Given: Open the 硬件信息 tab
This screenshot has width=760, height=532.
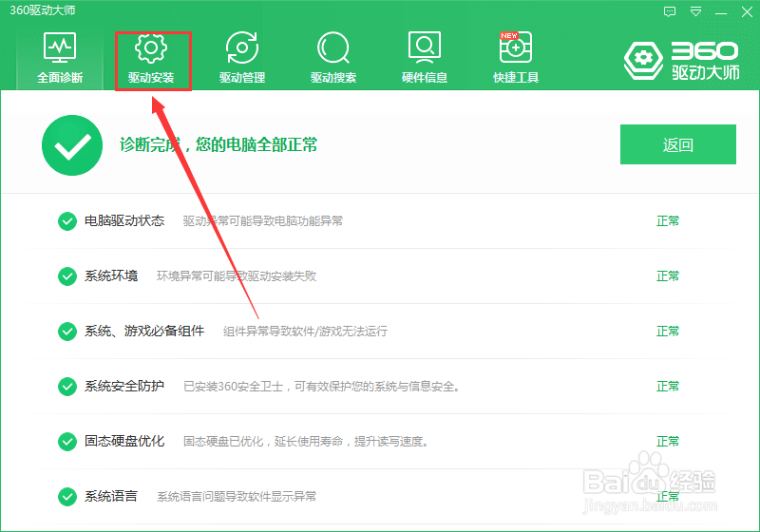Looking at the screenshot, I should coord(424,58).
